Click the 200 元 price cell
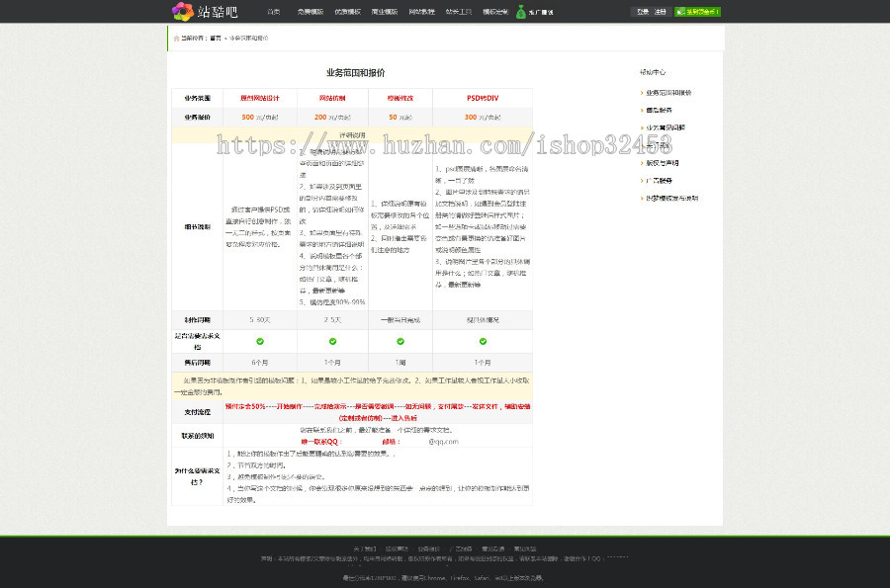This screenshot has height=588, width=890. tap(332, 118)
